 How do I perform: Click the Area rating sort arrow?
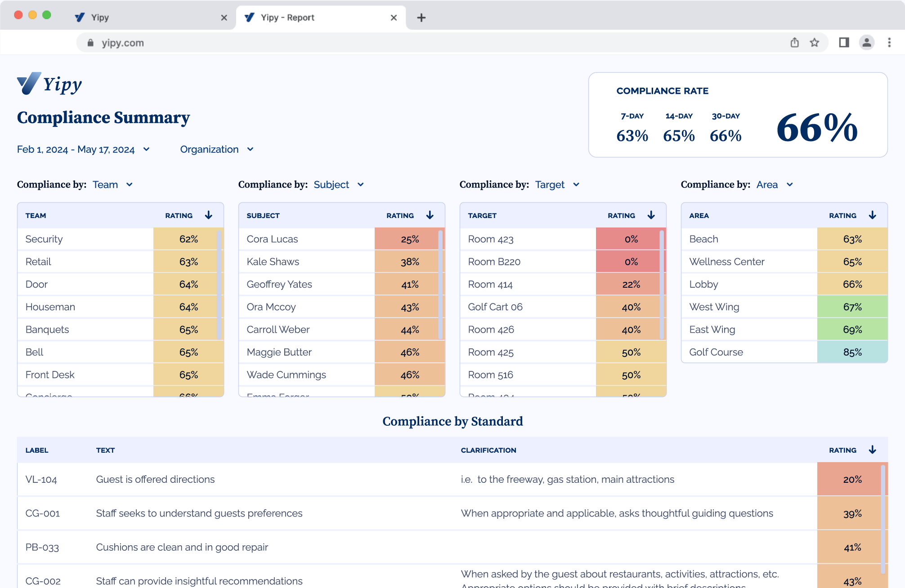(873, 215)
